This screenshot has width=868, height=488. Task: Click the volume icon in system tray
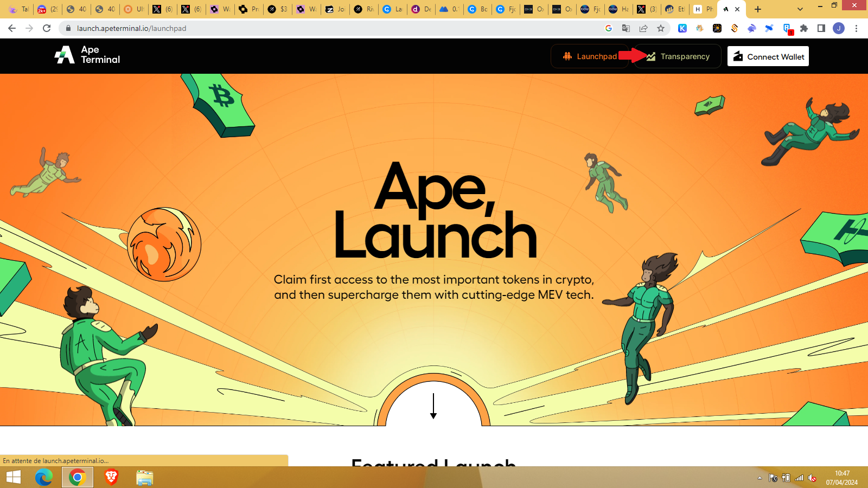pos(812,478)
